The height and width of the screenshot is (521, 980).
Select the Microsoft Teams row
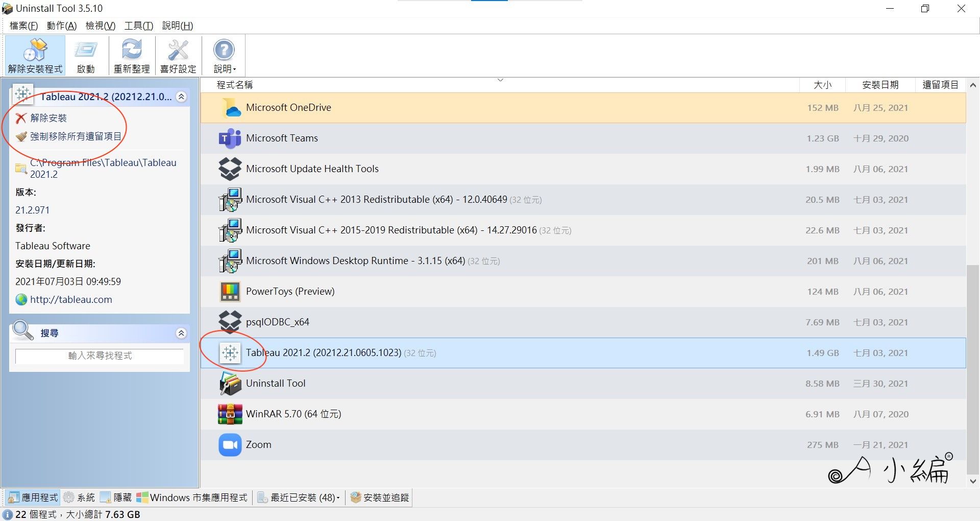[x=583, y=138]
